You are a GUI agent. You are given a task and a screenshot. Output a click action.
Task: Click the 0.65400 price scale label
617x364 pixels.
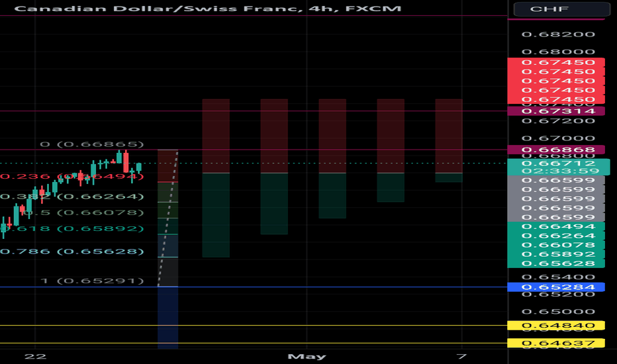pos(558,277)
